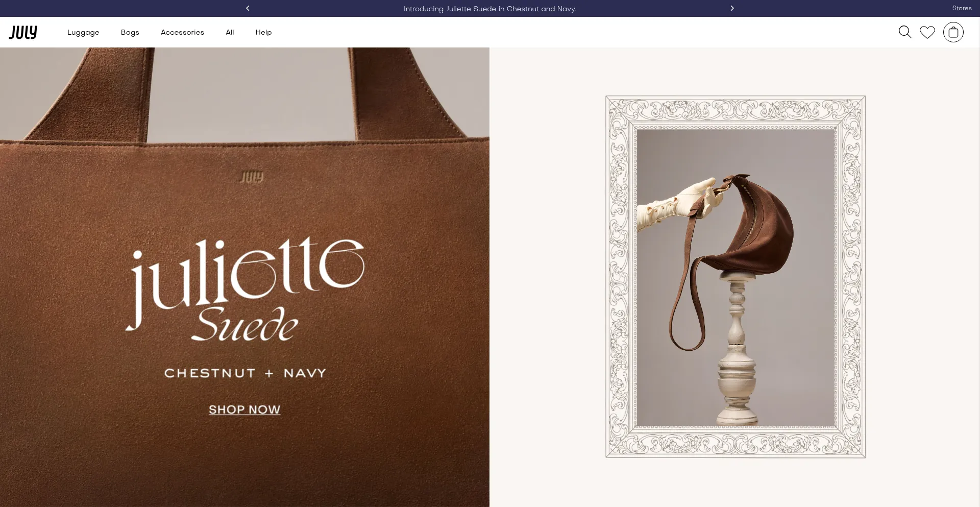This screenshot has height=507, width=980.
Task: Click the July logo in header
Action: (23, 32)
